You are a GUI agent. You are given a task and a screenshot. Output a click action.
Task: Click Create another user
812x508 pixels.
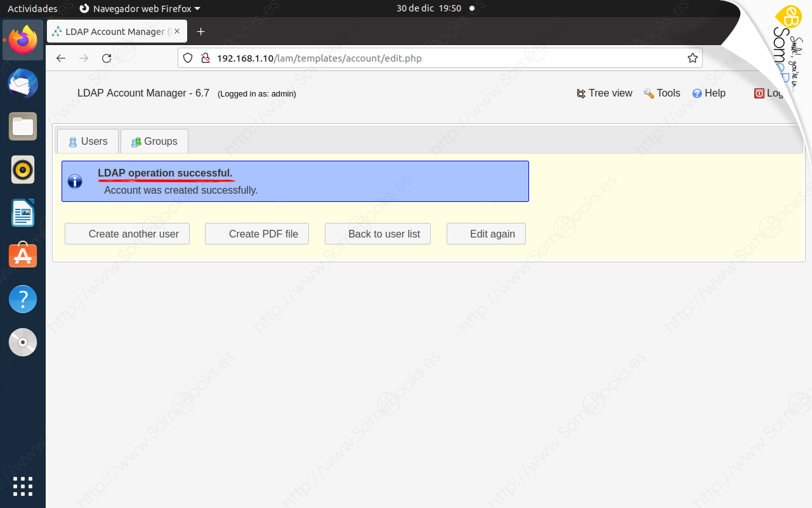(127, 234)
